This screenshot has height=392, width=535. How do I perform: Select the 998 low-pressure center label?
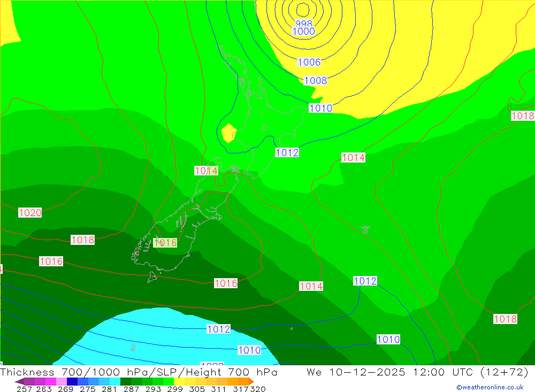tap(304, 23)
